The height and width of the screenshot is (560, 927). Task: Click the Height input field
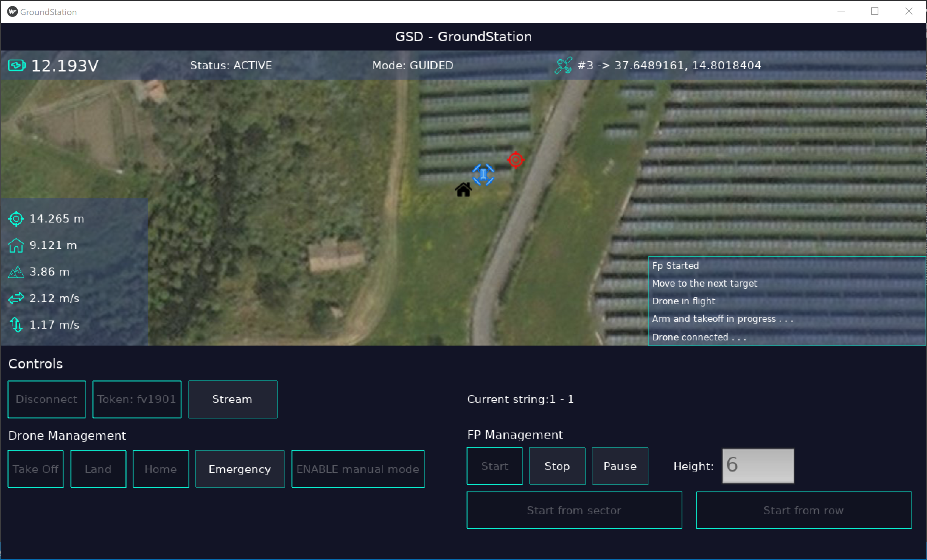click(x=758, y=466)
